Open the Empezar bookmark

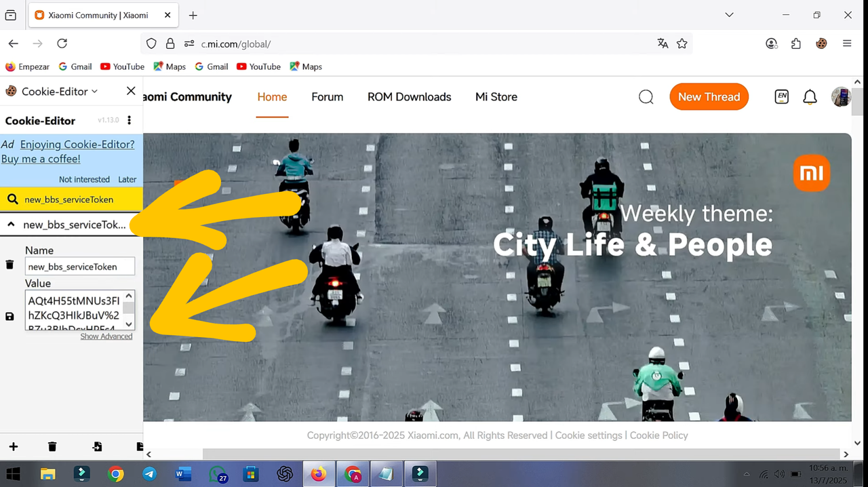27,66
